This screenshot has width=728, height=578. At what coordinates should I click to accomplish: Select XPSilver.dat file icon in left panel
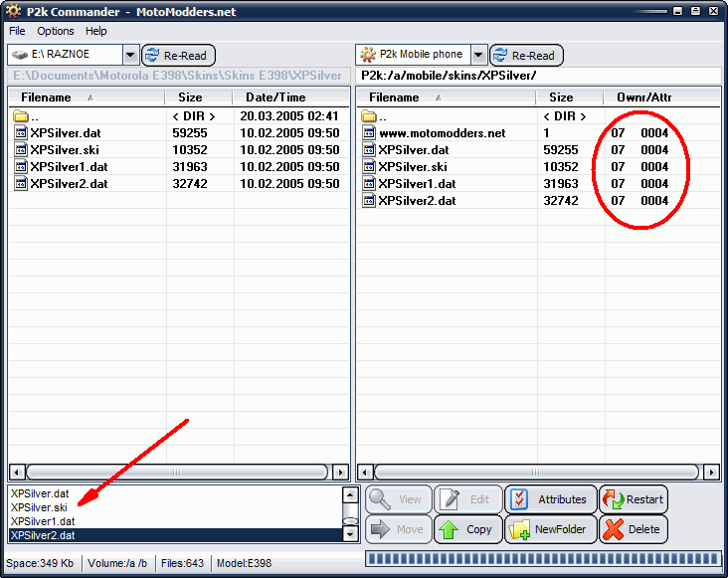21,132
